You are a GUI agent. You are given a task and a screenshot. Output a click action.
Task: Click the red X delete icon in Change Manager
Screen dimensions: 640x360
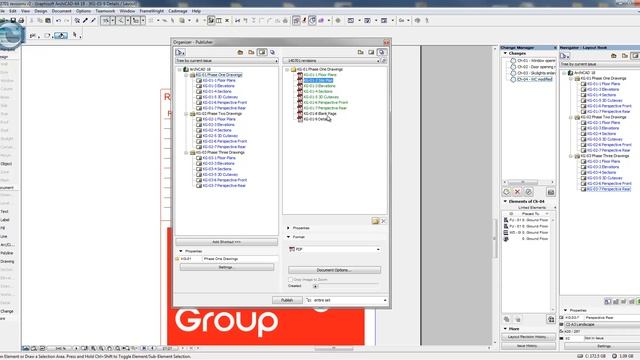tap(518, 192)
